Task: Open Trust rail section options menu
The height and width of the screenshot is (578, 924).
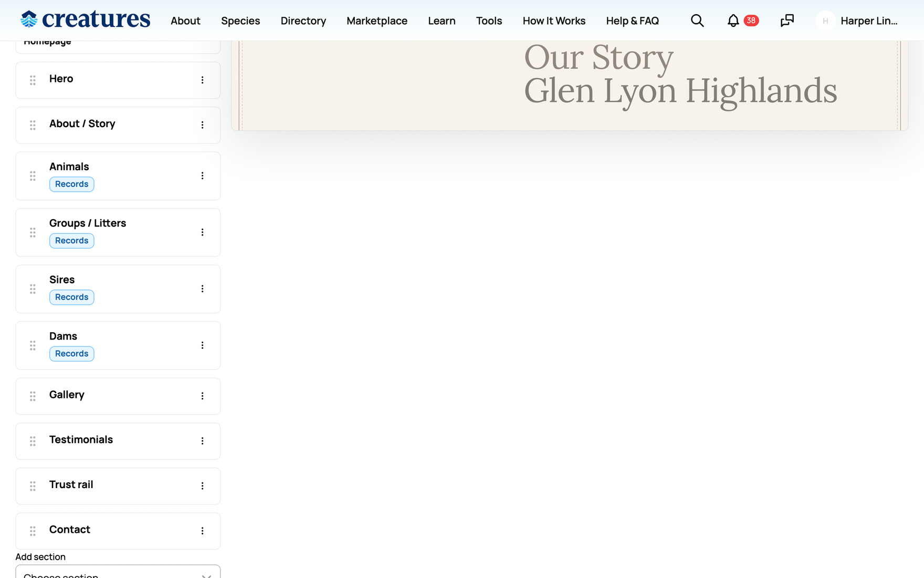Action: 202,486
